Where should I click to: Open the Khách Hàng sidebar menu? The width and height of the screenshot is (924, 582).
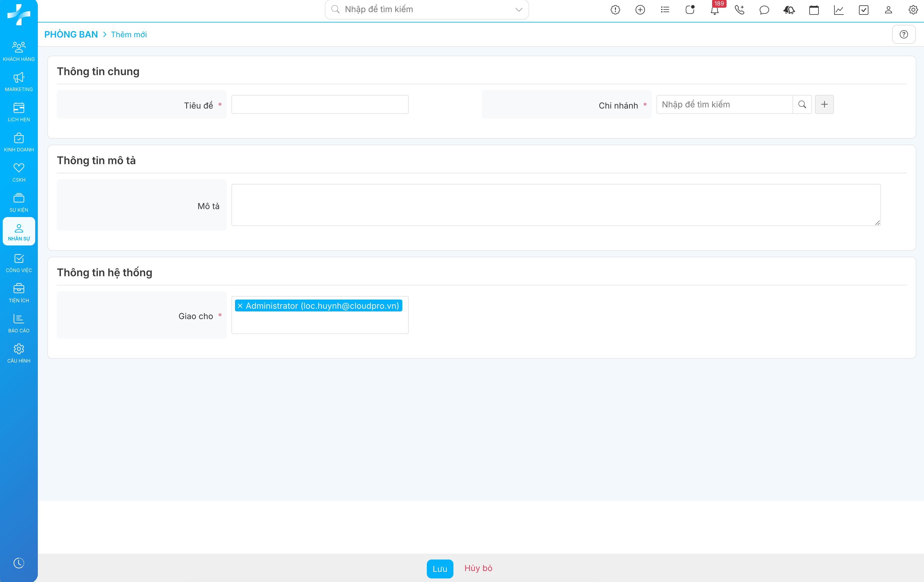[x=19, y=51]
